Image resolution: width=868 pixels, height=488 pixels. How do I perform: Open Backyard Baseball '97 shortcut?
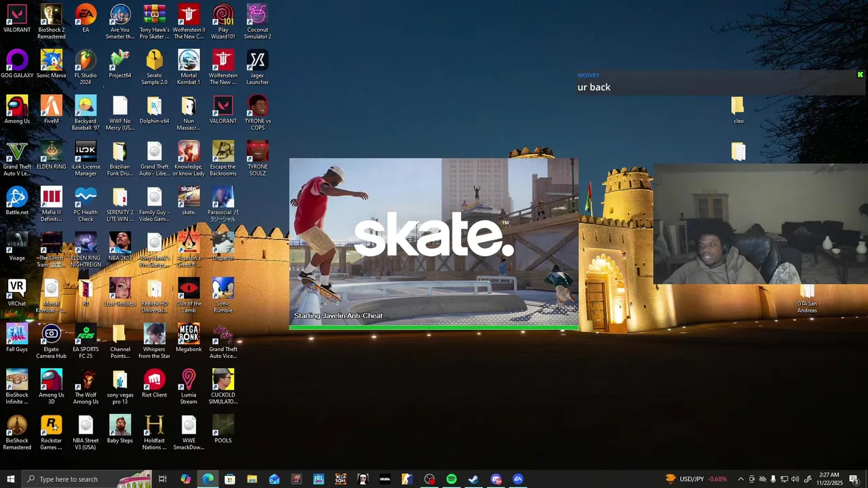point(85,112)
